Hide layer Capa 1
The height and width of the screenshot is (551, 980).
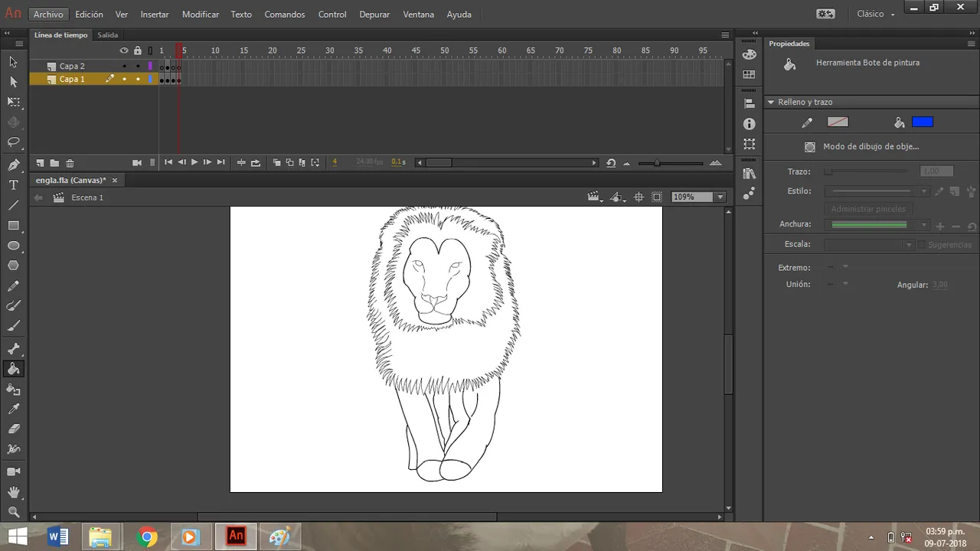124,79
